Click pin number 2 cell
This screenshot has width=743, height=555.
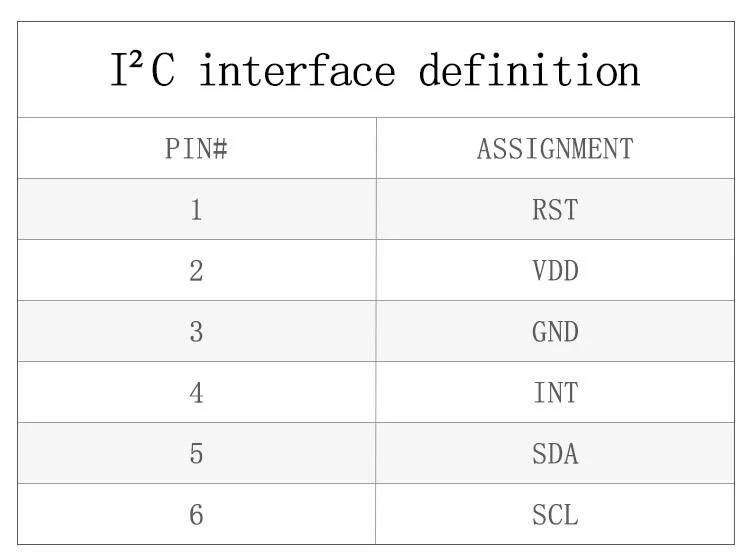coord(197,270)
